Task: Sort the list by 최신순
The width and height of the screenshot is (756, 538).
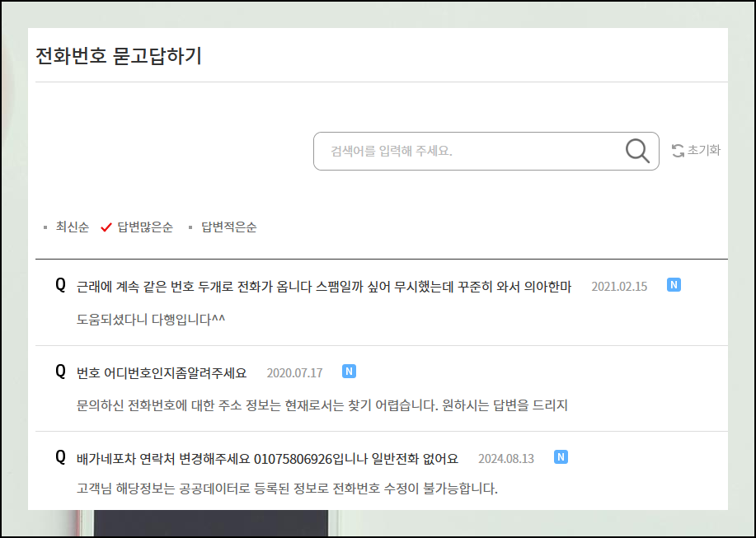Action: point(73,227)
